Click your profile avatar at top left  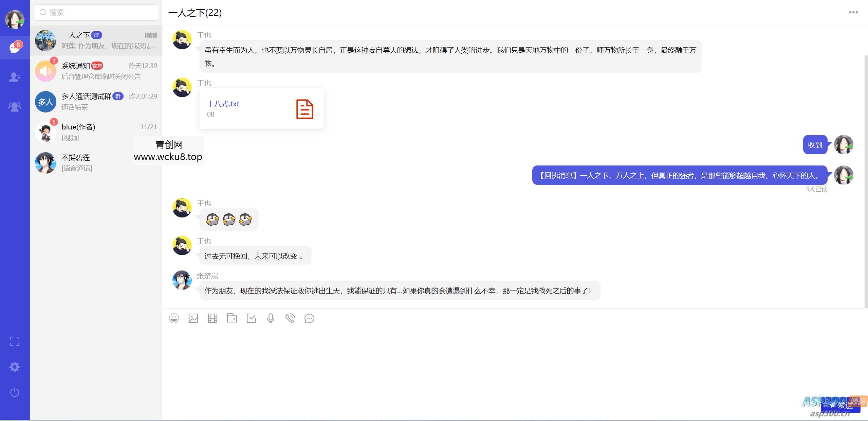[14, 19]
